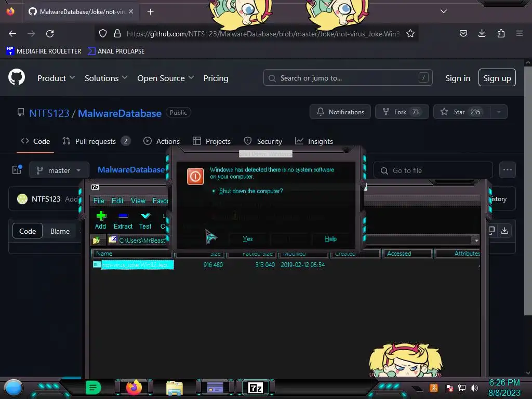Toggle the file tree side panel
The image size is (532, 399).
tap(17, 170)
